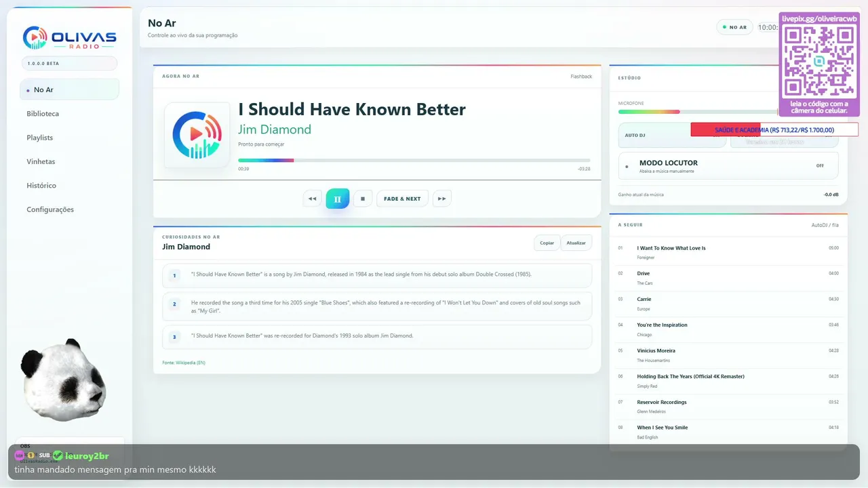Viewport: 868px width, 488px height.
Task: Refresh curiosities using Atualizar
Action: coord(576,243)
